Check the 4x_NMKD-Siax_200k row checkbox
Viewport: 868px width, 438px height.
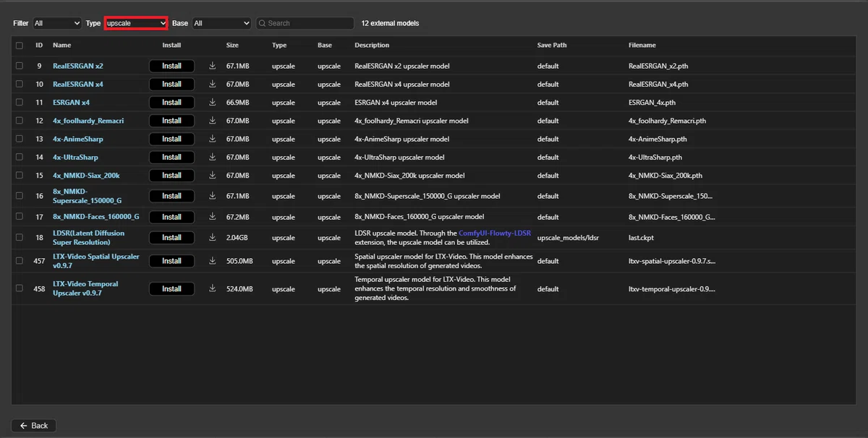20,176
